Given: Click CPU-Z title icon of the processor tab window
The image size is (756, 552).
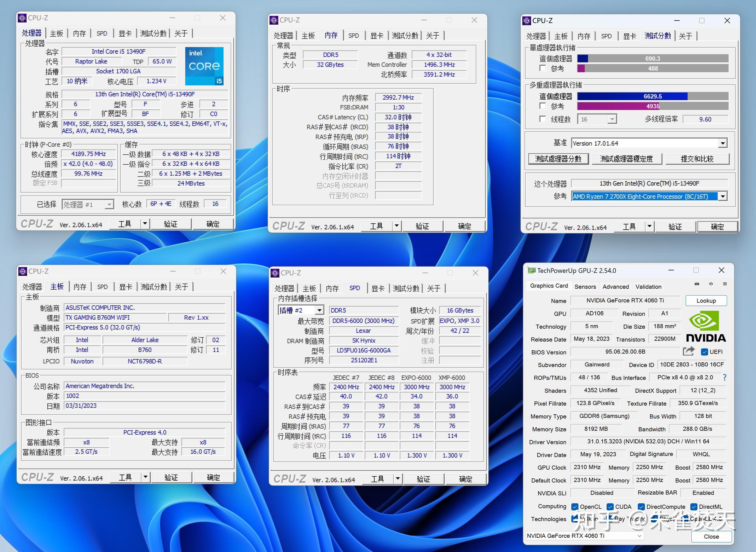Looking at the screenshot, I should coord(22,18).
